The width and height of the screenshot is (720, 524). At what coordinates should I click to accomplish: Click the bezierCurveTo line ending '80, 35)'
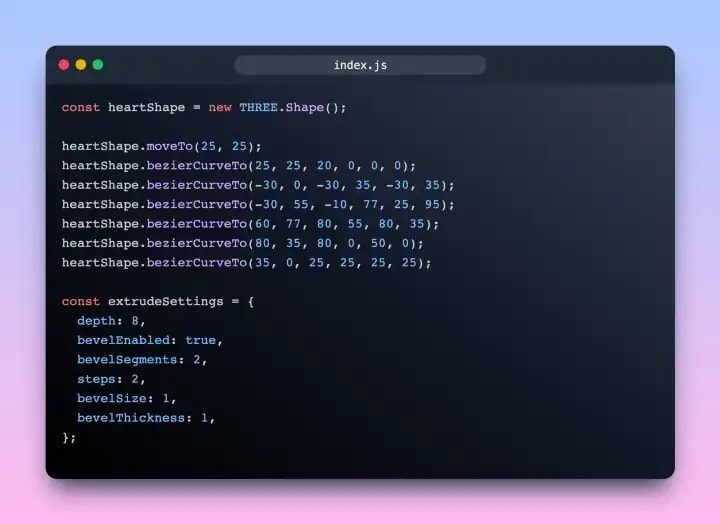pos(250,224)
